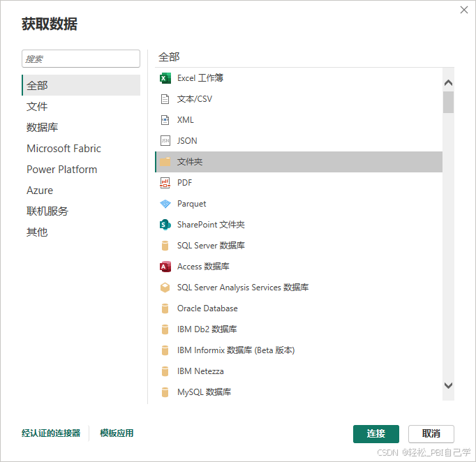The height and width of the screenshot is (462, 476).
Task: Select the 'Excel 工作簿' text
Action: pos(200,78)
